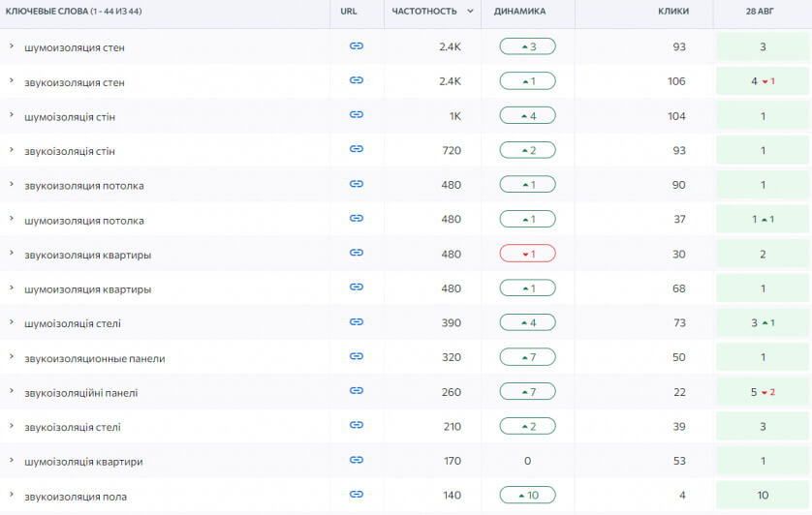
Task: Open URL link for шумоізоляція квартири
Action: point(357,460)
